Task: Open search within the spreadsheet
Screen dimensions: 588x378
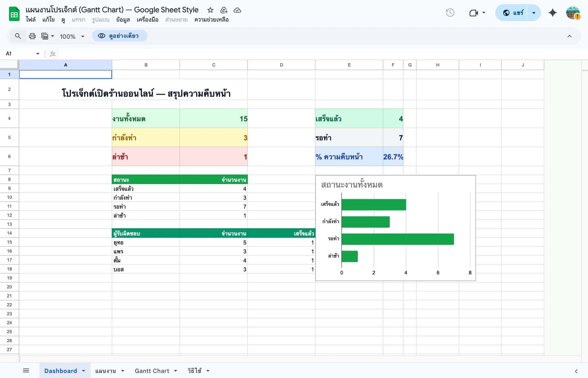Action: point(18,36)
